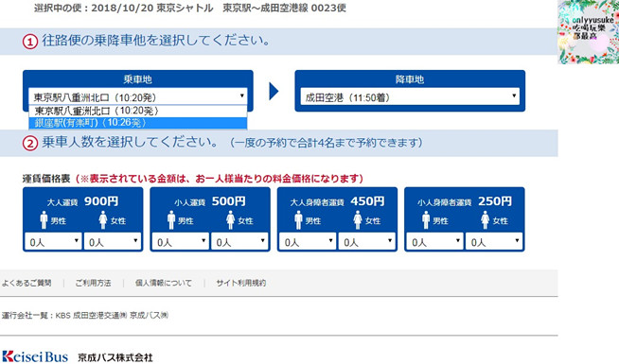The image size is (619, 364).
Task: Open 小人運賃 女性 passenger count dropdown
Action: pos(239,241)
